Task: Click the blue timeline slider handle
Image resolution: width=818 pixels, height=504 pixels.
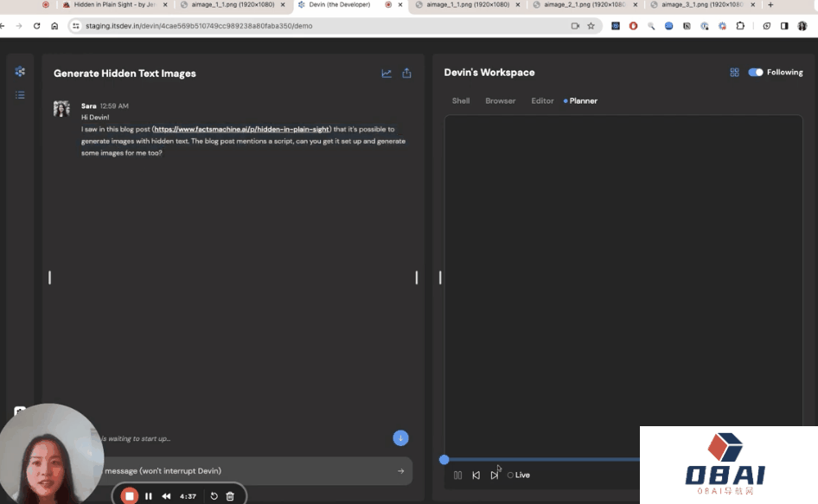Action: click(444, 460)
